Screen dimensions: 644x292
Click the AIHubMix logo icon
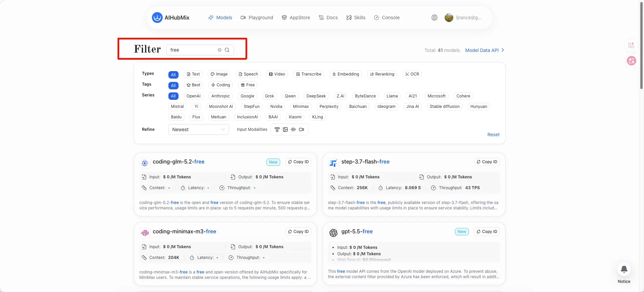click(157, 18)
